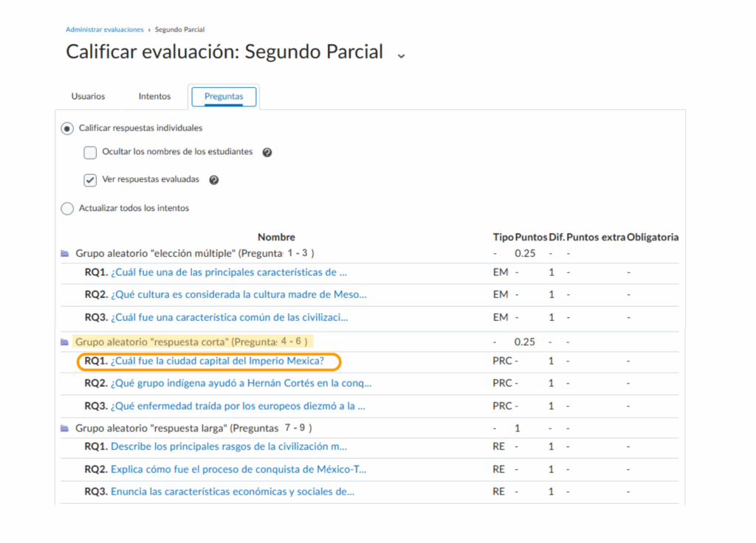This screenshot has width=756, height=543.
Task: Click folder icon of "elección múltiple" group
Action: pyautogui.click(x=65, y=253)
